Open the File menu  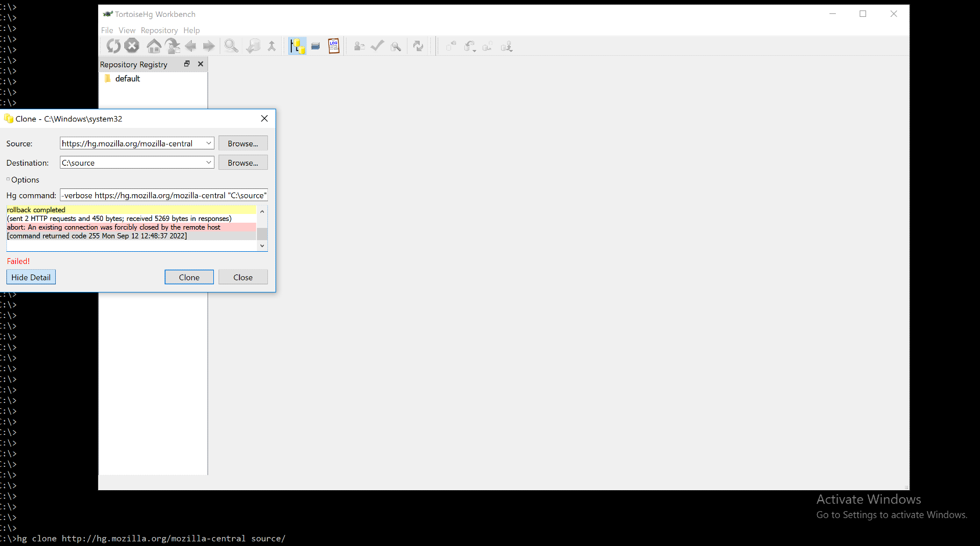coord(107,30)
